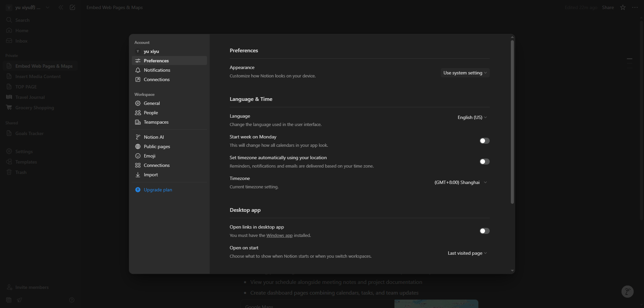Open the three-dot page menu
Screen dimensions: 644x308
pos(635,7)
